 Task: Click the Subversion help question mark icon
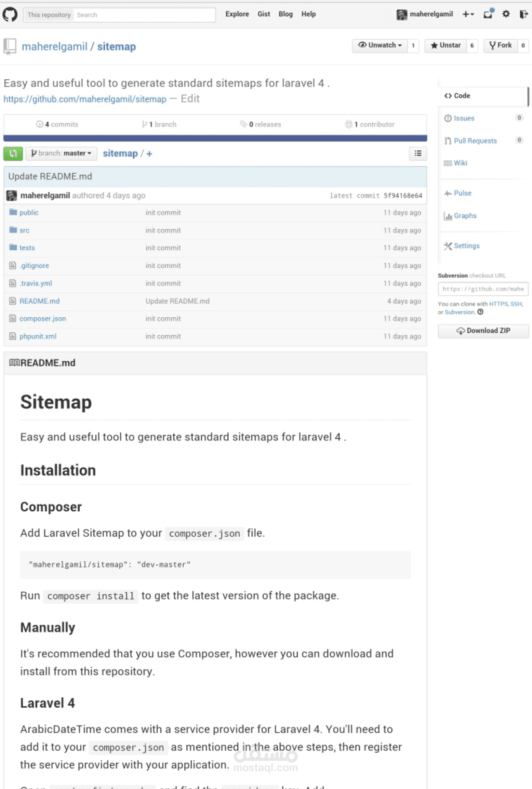[x=480, y=312]
